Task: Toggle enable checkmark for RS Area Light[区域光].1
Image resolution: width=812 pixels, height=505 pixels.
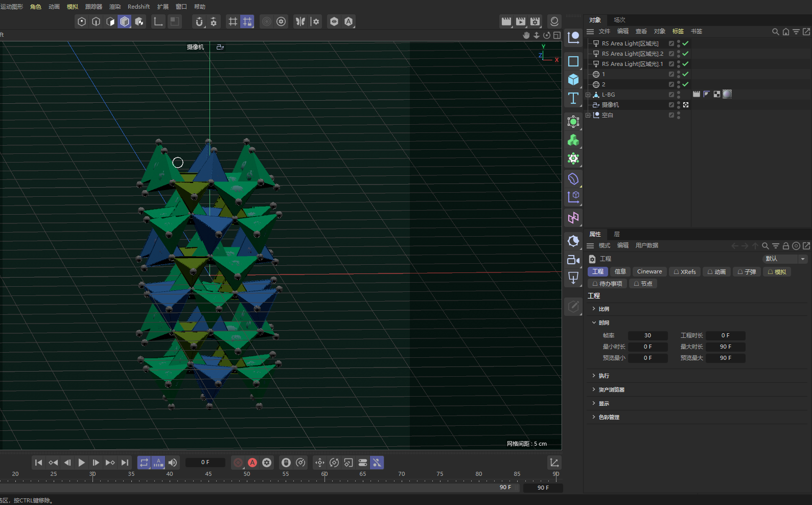Action: pyautogui.click(x=686, y=64)
